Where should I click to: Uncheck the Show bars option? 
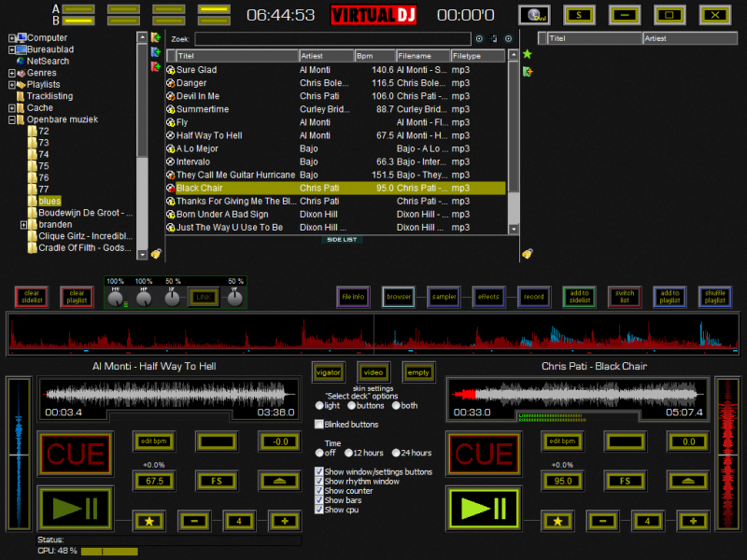(319, 500)
